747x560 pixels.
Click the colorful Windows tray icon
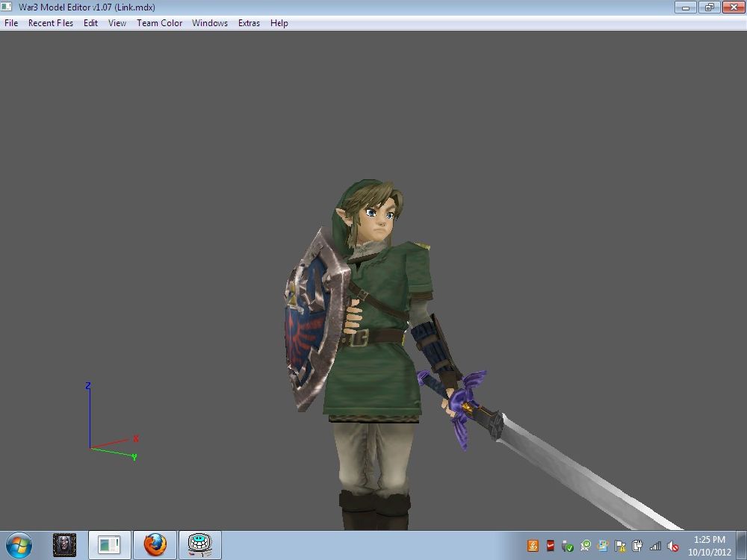point(603,546)
